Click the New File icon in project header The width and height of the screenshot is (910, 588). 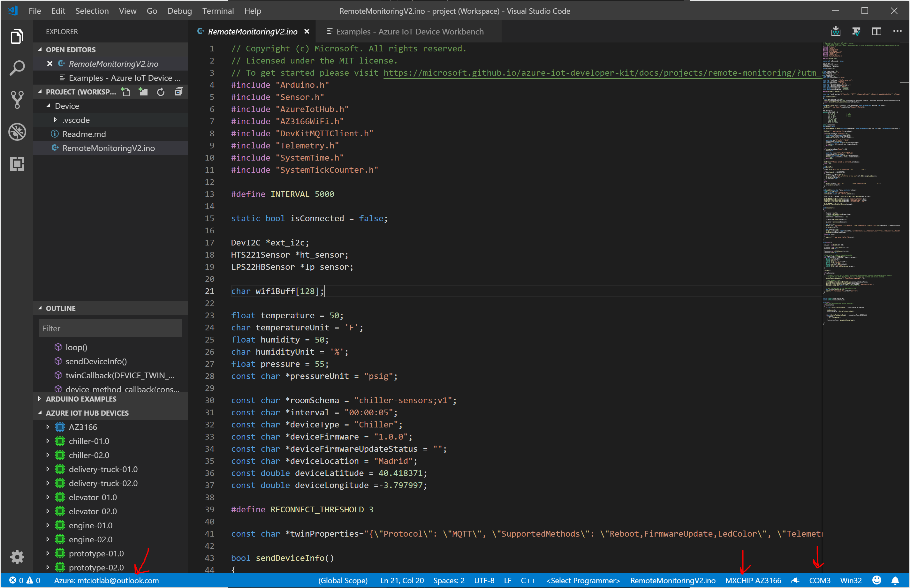(x=125, y=92)
